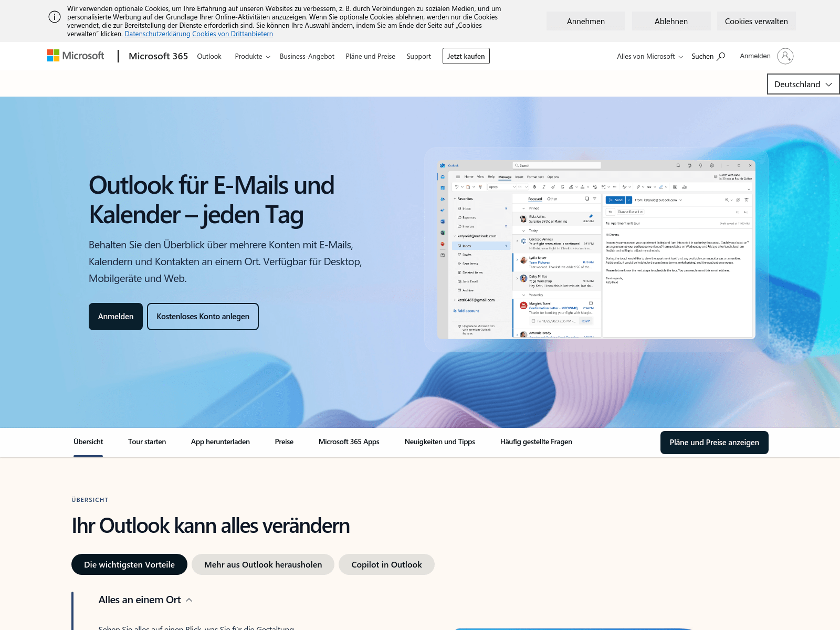Click Kostenloses Konto anlegen button
Viewport: 840px width, 630px height.
(x=203, y=317)
